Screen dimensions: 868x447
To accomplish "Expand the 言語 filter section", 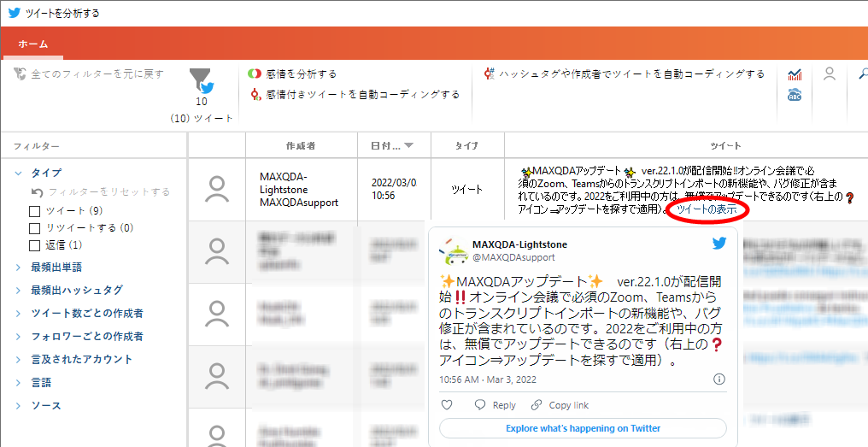I will click(18, 383).
